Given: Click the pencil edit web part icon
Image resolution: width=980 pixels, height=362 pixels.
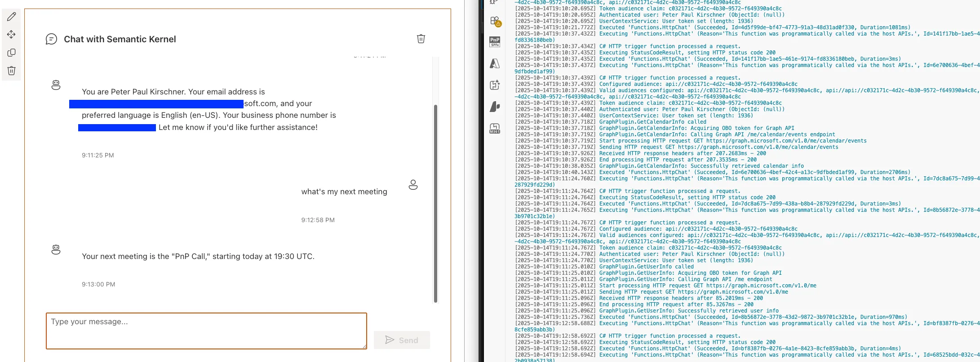Looking at the screenshot, I should 12,17.
